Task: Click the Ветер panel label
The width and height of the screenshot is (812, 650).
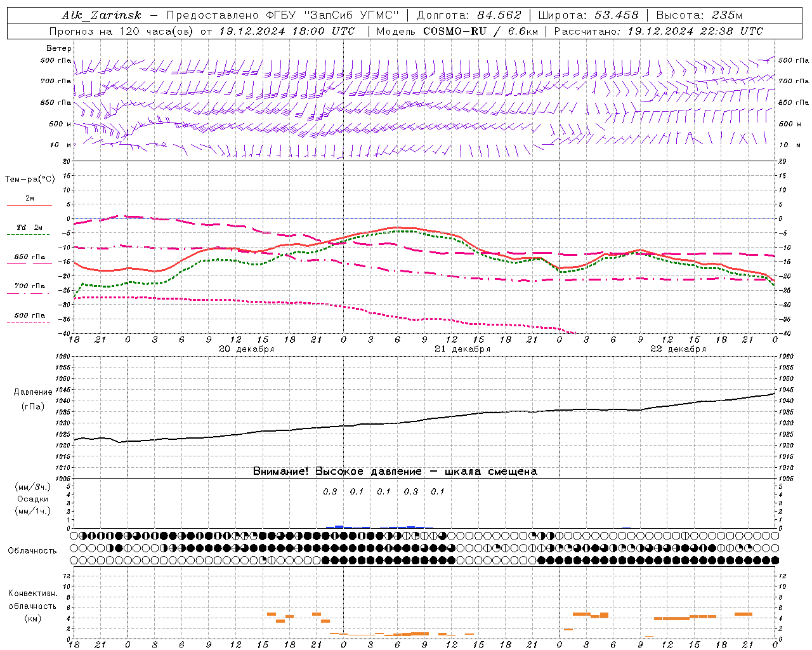Action: click(59, 48)
